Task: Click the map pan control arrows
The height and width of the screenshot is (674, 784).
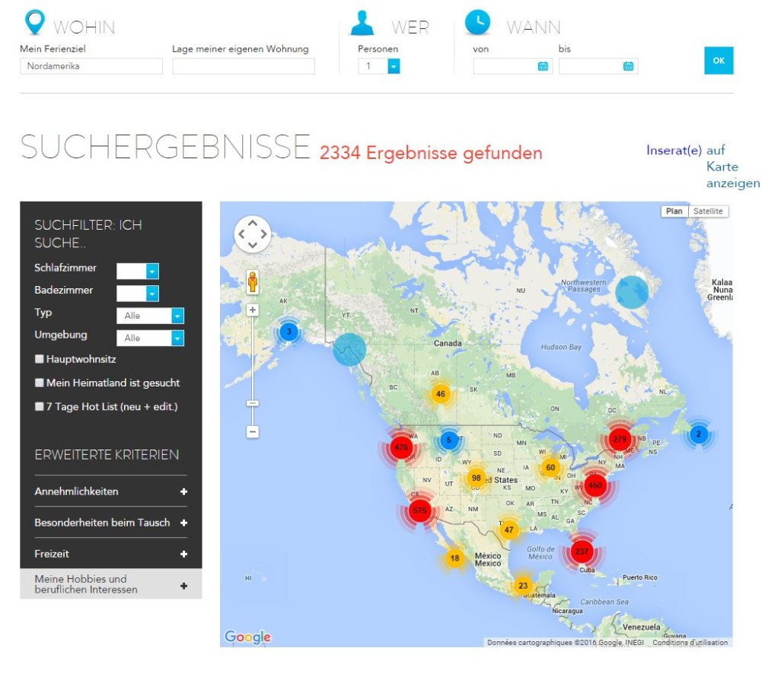Action: 253,234
